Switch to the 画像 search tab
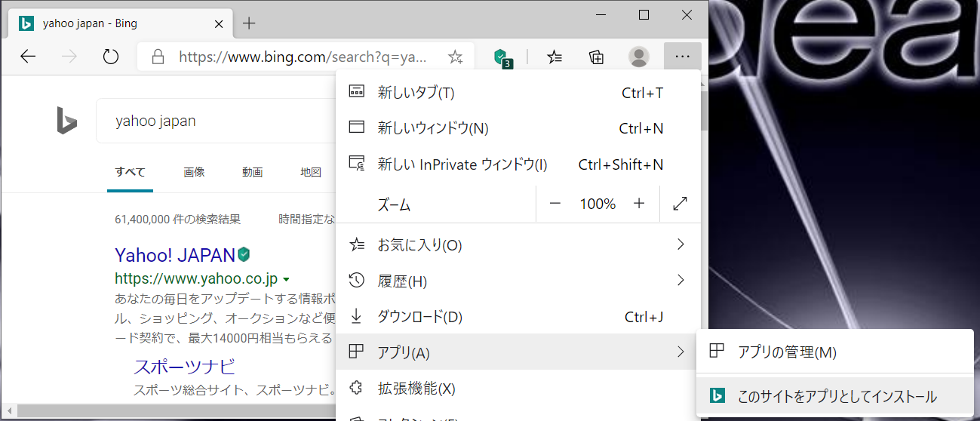 [x=194, y=172]
